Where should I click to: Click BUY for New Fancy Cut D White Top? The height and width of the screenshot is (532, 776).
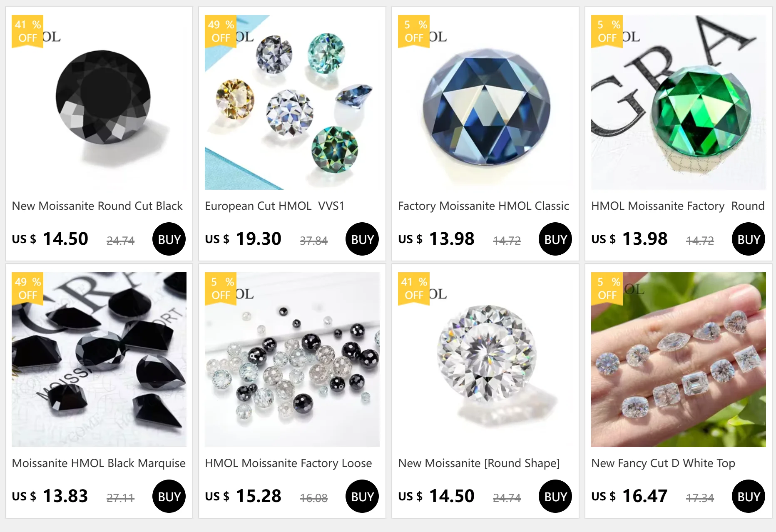[x=749, y=496]
